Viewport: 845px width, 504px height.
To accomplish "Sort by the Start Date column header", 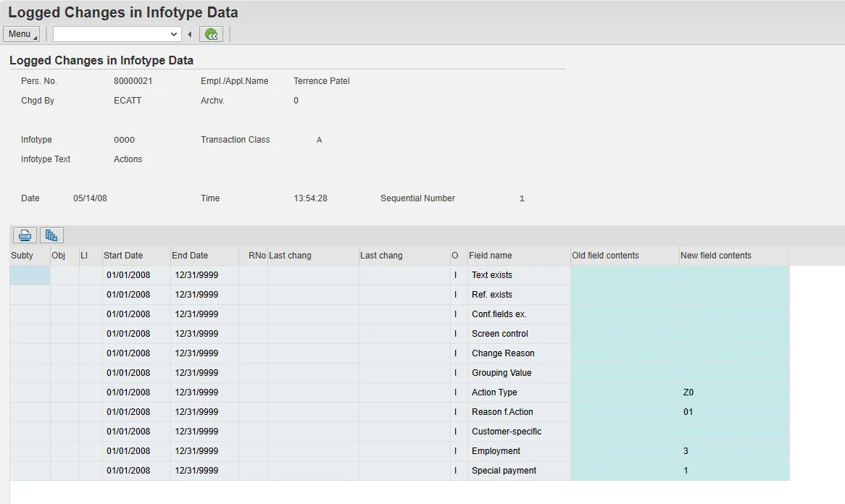I will pos(123,256).
